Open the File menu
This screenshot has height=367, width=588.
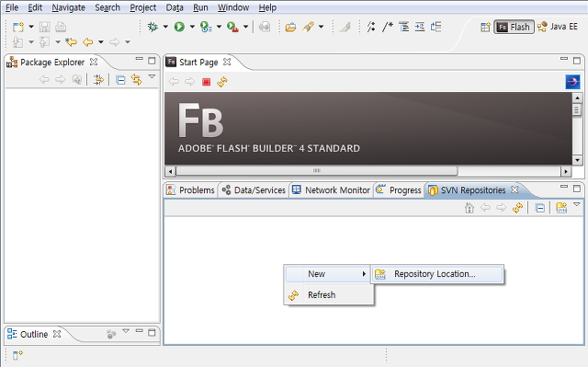click(x=12, y=7)
